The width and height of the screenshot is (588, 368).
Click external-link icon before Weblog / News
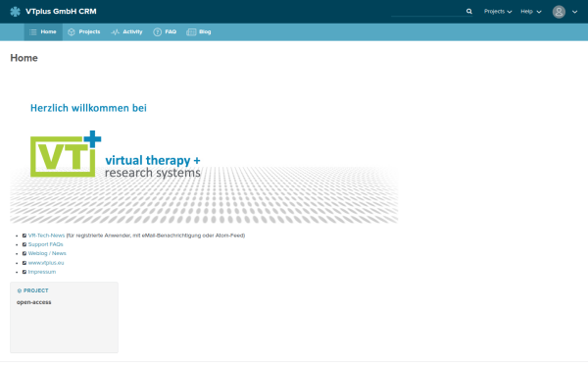point(24,253)
